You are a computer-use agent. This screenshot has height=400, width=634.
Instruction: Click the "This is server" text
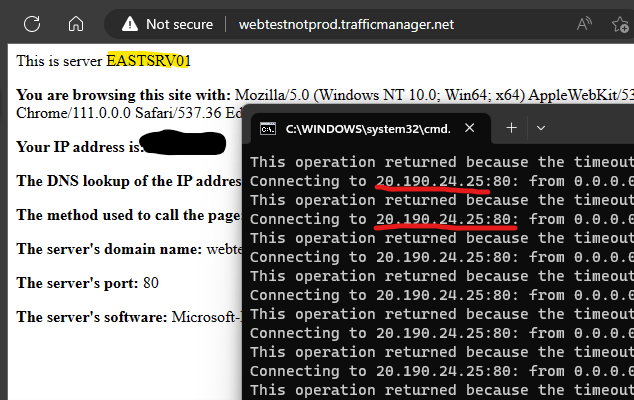point(59,61)
